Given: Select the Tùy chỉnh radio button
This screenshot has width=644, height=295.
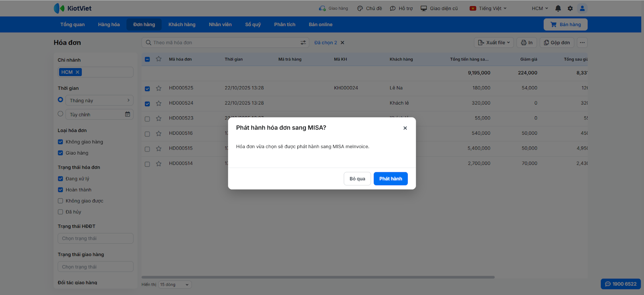Looking at the screenshot, I should [60, 114].
